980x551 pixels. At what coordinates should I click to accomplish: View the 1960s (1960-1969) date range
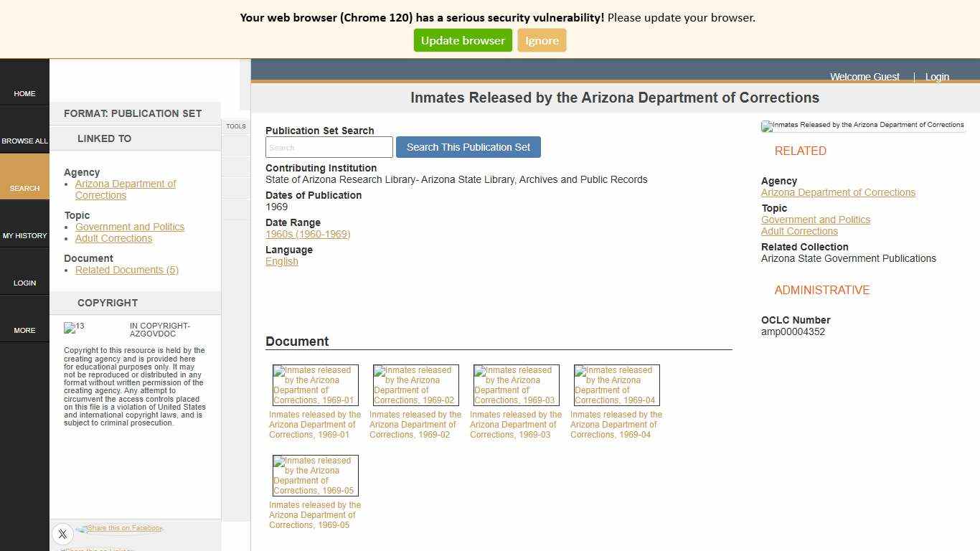307,234
